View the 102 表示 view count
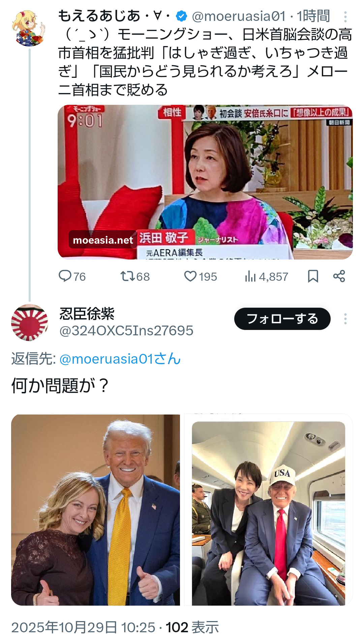 click(x=192, y=627)
